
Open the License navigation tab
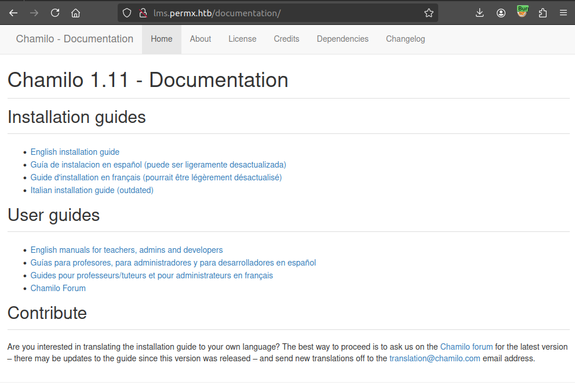tap(242, 39)
